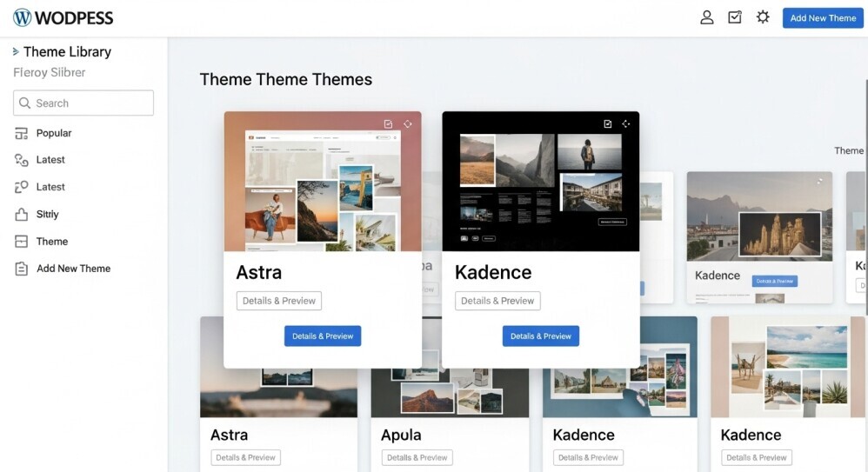Open Add New Theme in sidebar
The image size is (868, 472).
point(74,269)
